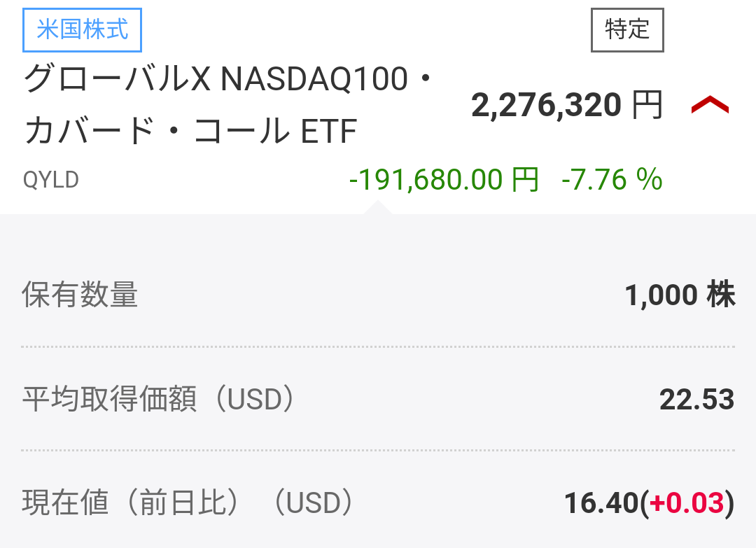Tap the -7.76 % loss percentage
The height and width of the screenshot is (548, 756).
pos(612,181)
